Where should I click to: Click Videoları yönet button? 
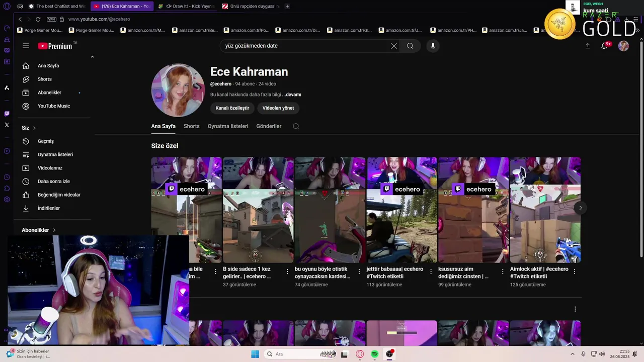(x=278, y=108)
